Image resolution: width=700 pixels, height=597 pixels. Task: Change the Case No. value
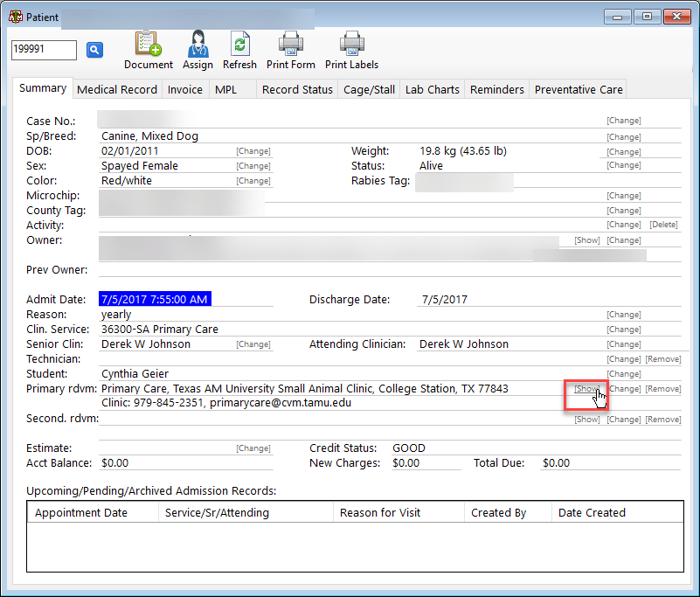[624, 121]
